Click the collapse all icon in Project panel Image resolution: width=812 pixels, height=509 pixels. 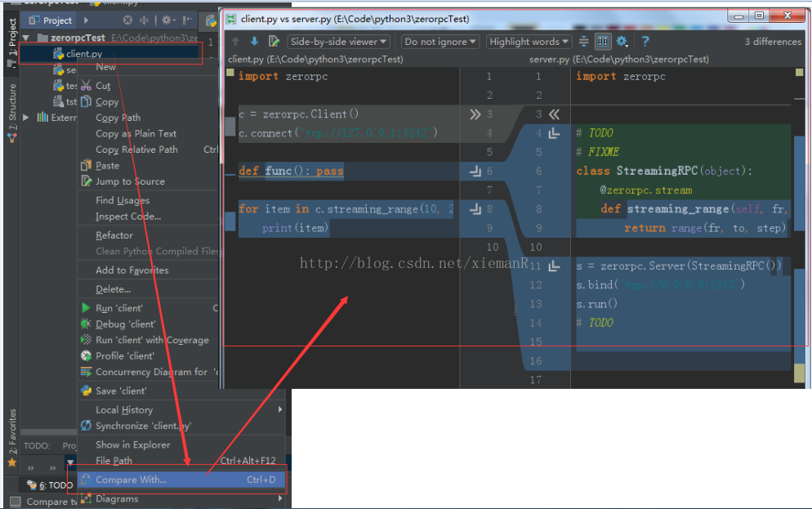(144, 20)
